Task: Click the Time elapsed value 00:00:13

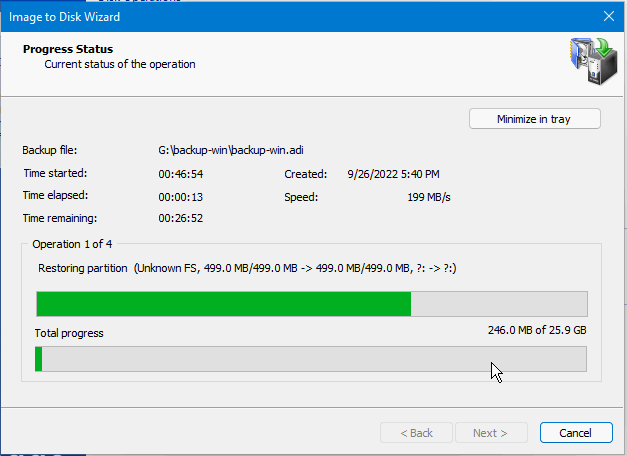Action: click(181, 197)
